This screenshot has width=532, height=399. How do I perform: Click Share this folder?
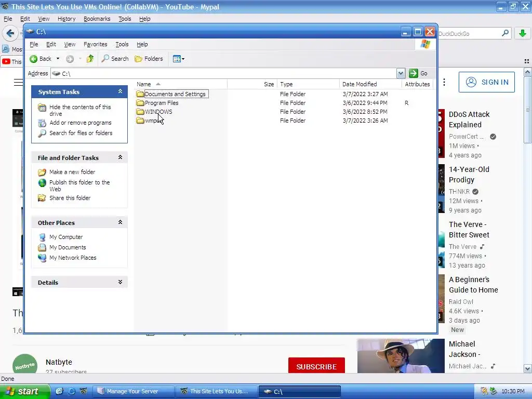click(x=70, y=198)
